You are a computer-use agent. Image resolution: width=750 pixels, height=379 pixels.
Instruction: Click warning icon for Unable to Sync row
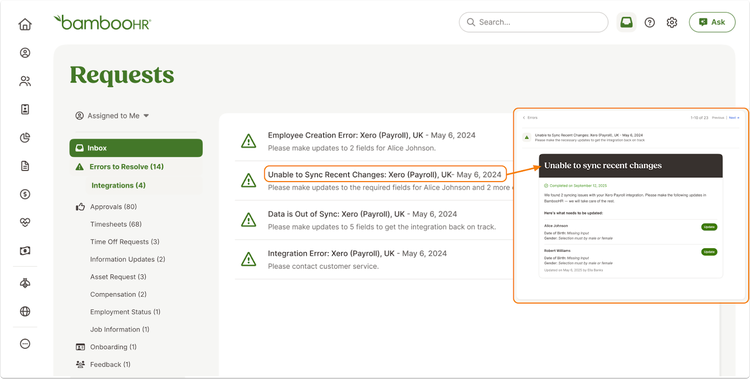click(x=248, y=180)
